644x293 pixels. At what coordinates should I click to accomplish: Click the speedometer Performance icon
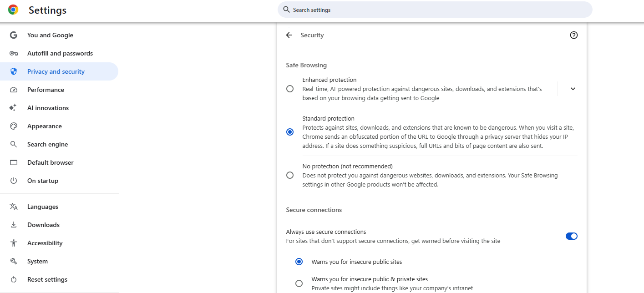tap(14, 90)
